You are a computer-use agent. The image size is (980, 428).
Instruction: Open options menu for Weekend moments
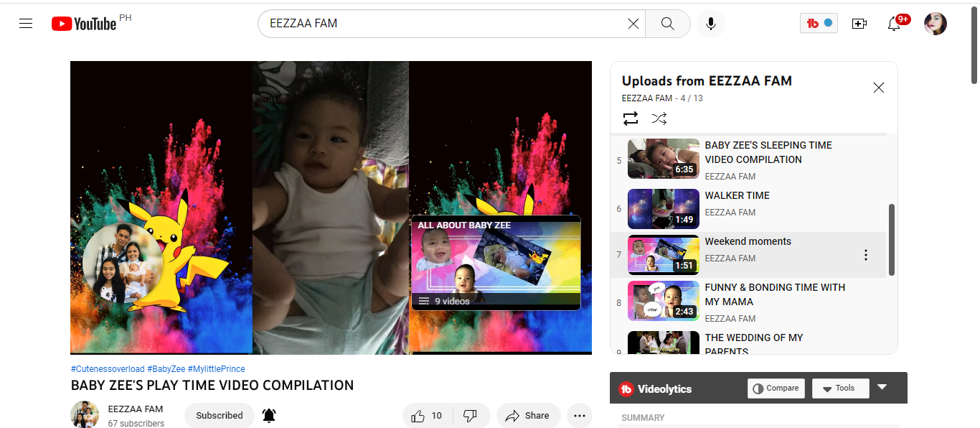click(x=866, y=255)
